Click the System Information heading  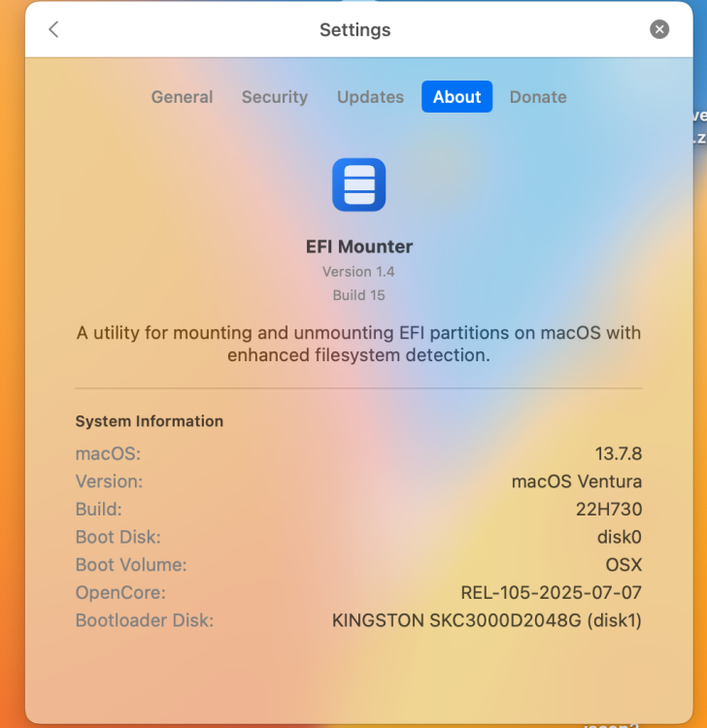tap(150, 421)
